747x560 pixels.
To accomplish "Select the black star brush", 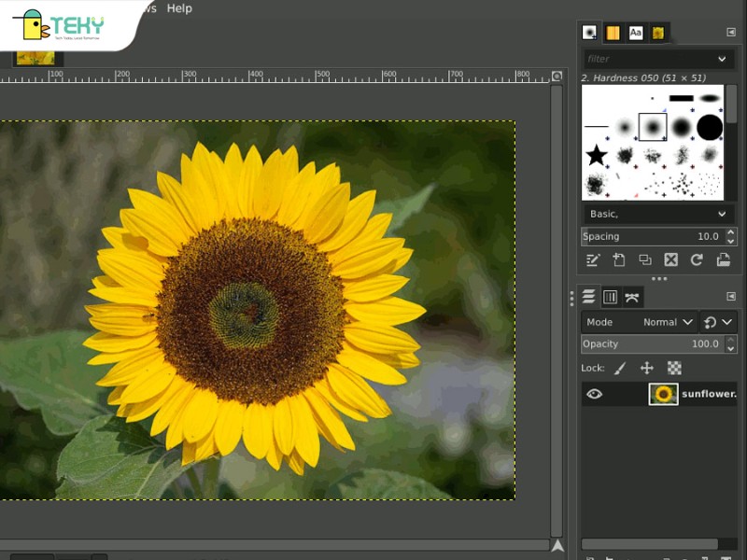I will [597, 155].
